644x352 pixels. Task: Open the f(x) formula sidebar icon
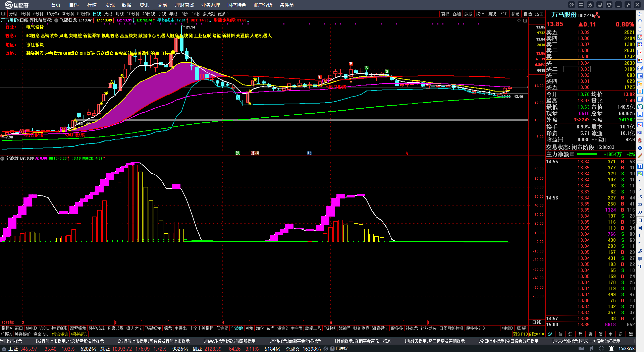click(x=640, y=107)
